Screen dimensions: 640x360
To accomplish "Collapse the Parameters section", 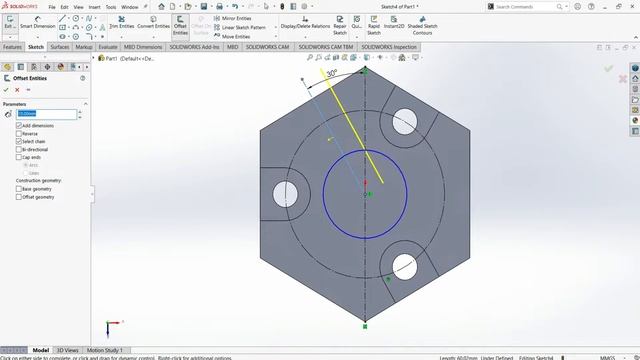I will (85, 104).
